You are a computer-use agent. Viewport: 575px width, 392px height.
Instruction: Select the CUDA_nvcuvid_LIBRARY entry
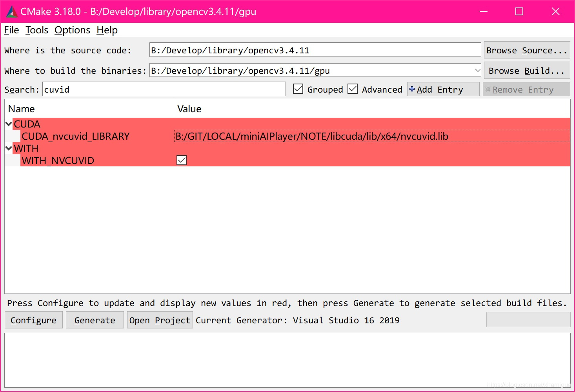tap(76, 136)
